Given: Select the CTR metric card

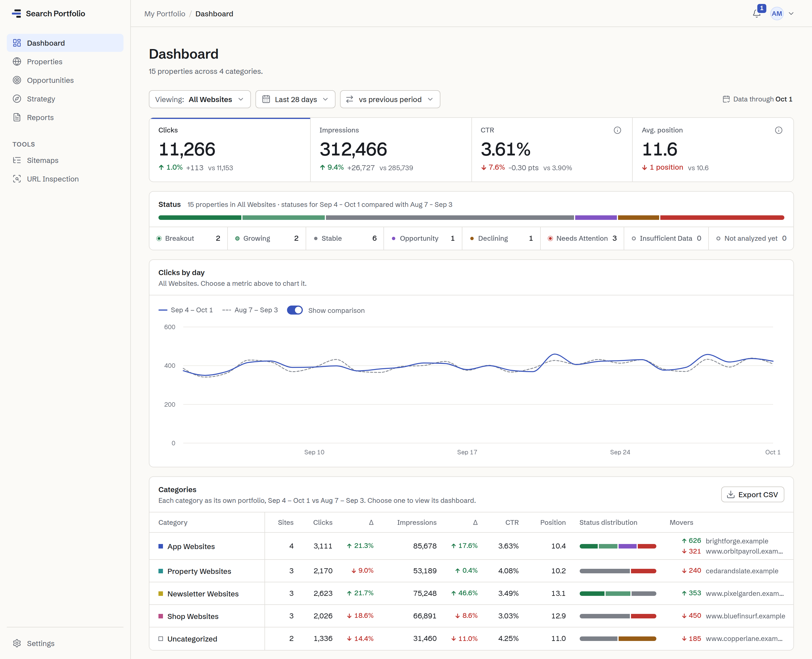Looking at the screenshot, I should click(x=552, y=150).
